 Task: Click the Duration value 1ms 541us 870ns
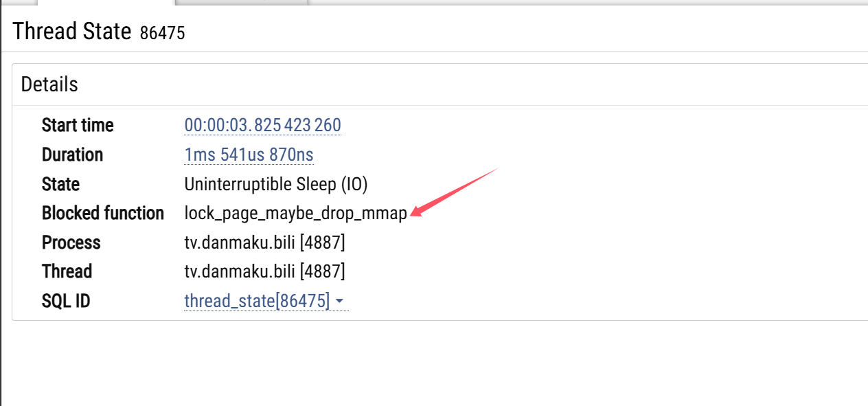[x=249, y=155]
